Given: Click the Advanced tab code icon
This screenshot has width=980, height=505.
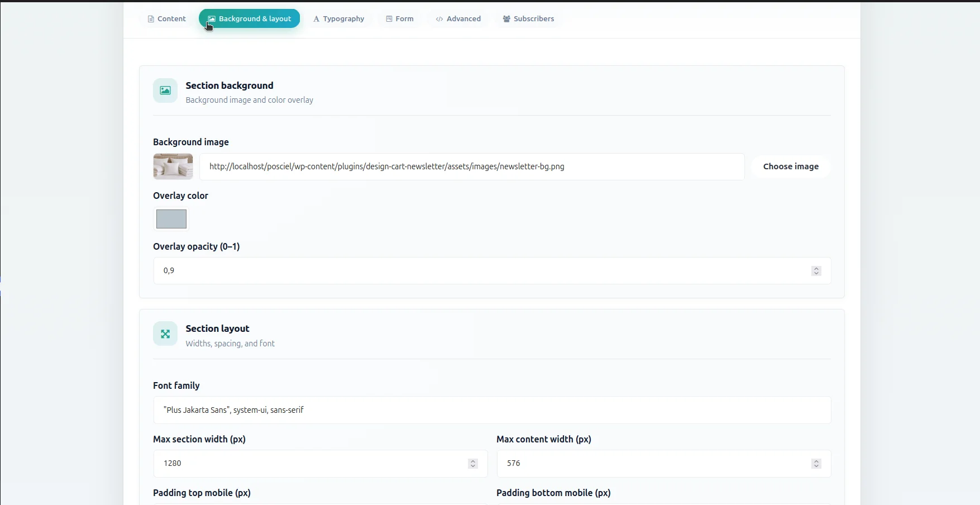Looking at the screenshot, I should (439, 19).
